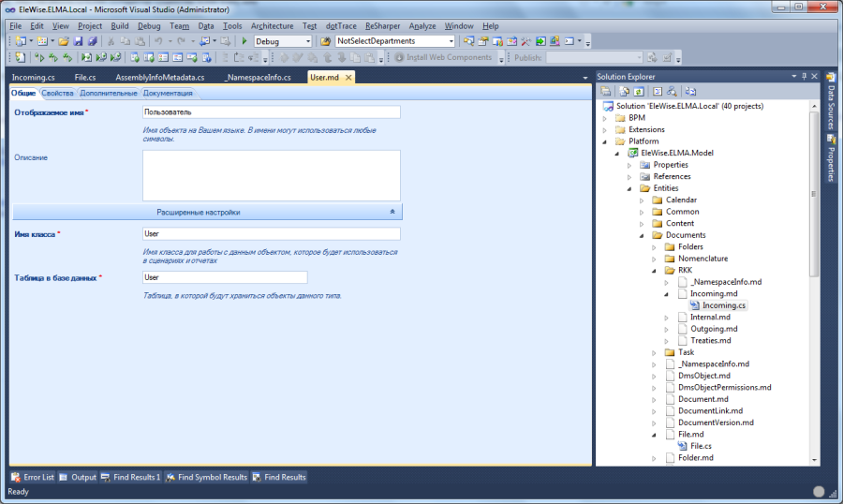Click the Find in Files icon
The image size is (843, 504).
click(x=325, y=41)
